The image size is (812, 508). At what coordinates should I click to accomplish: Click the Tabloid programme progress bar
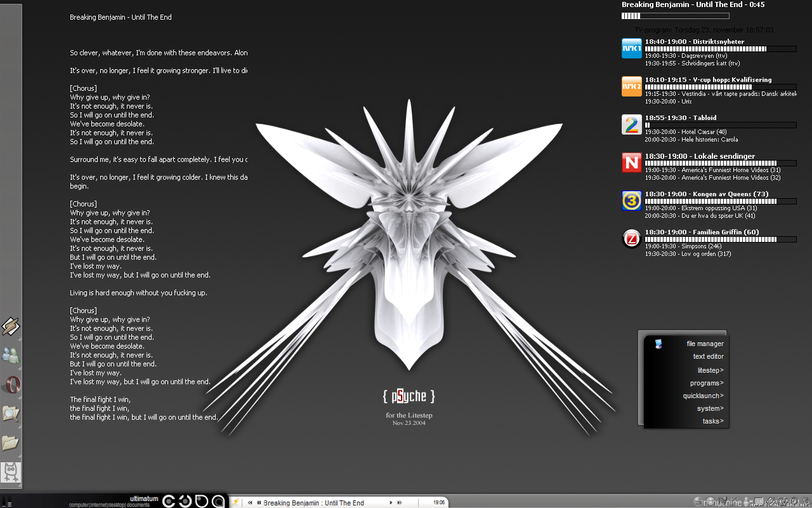(x=721, y=125)
